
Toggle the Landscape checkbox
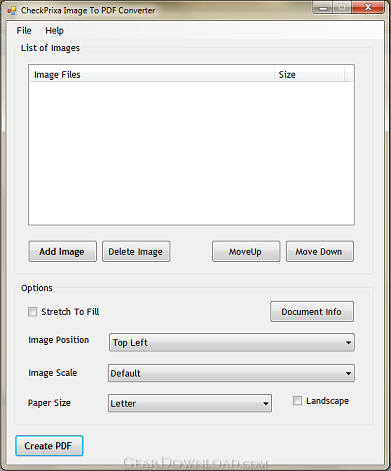[297, 401]
